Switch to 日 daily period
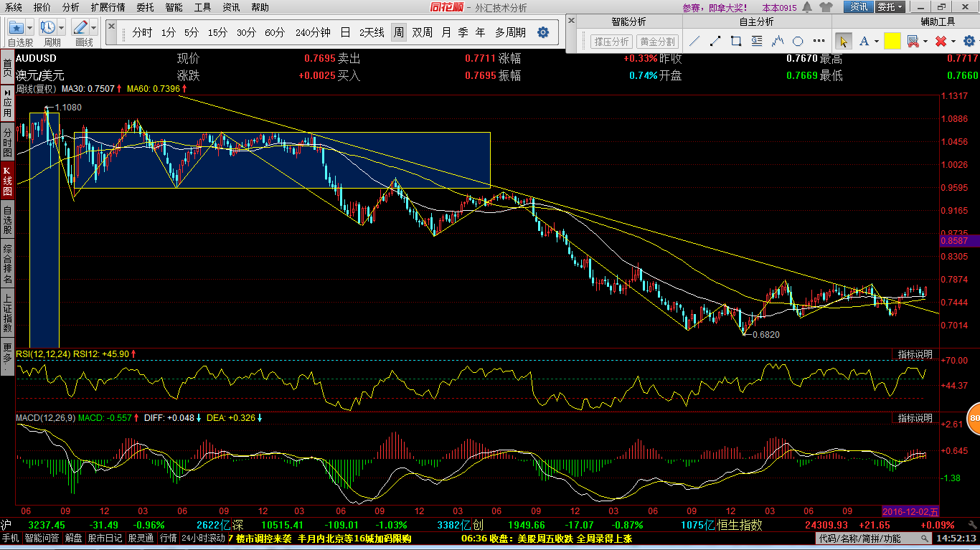Viewport: 980px width, 550px height. [x=345, y=32]
